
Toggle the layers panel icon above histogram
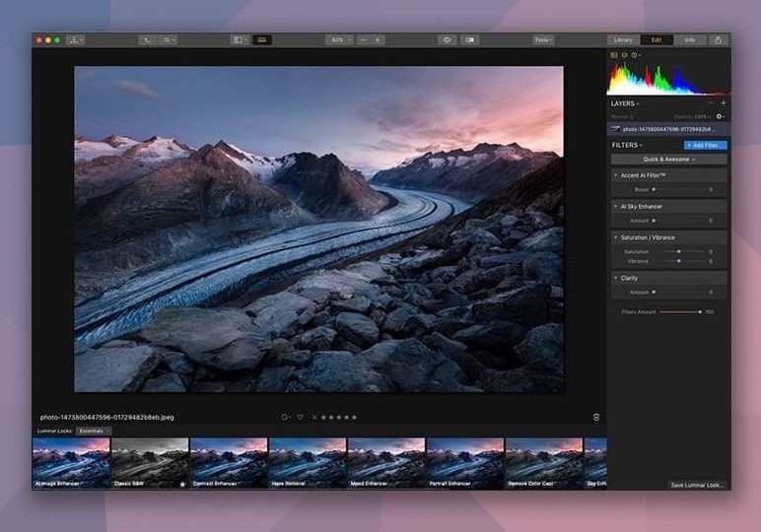point(625,55)
